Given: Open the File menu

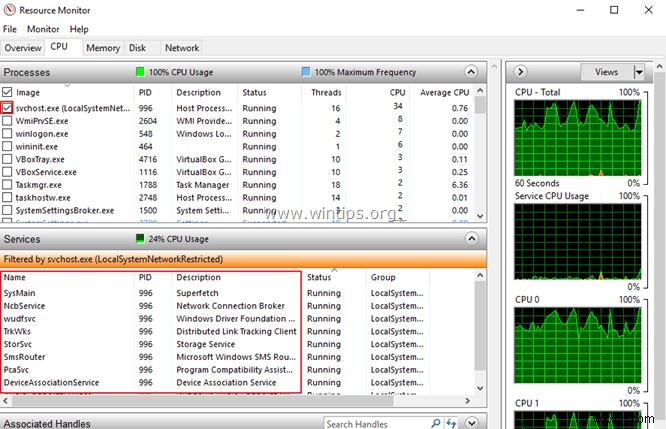Looking at the screenshot, I should pos(9,29).
